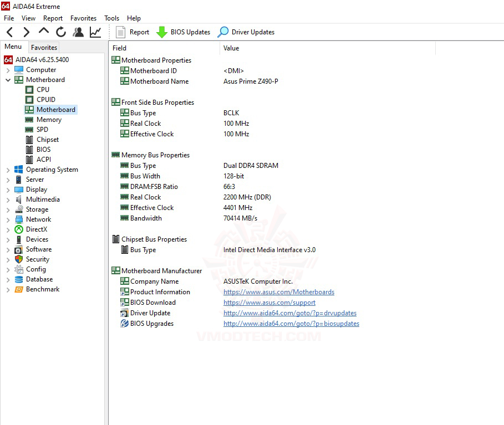Open the biosupdates BIOS Upgrades link
The width and height of the screenshot is (504, 425).
pos(291,324)
